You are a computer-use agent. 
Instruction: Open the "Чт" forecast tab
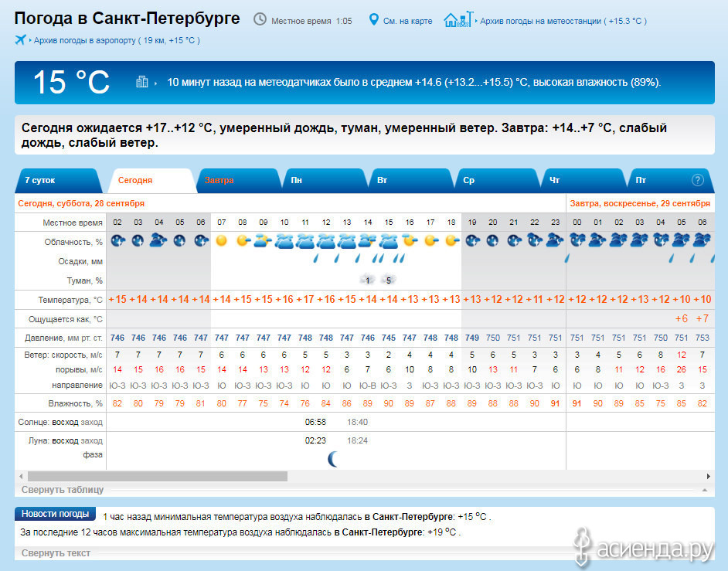[583, 180]
